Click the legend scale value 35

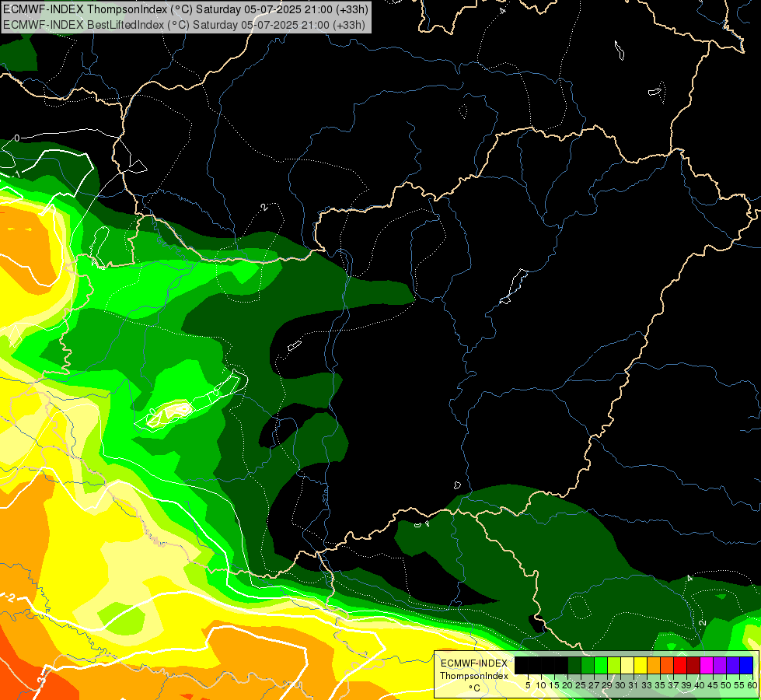[660, 685]
